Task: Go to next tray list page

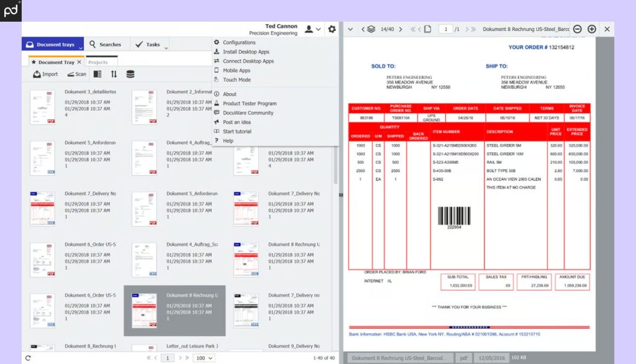Action: pyautogui.click(x=180, y=358)
